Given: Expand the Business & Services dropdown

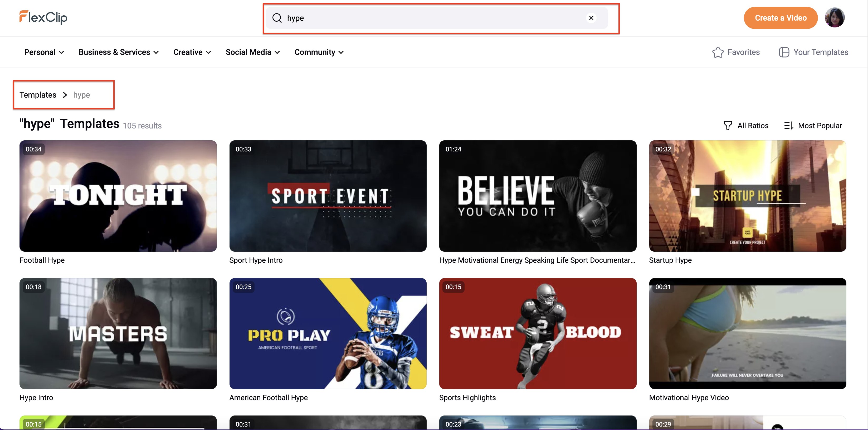Looking at the screenshot, I should tap(118, 52).
